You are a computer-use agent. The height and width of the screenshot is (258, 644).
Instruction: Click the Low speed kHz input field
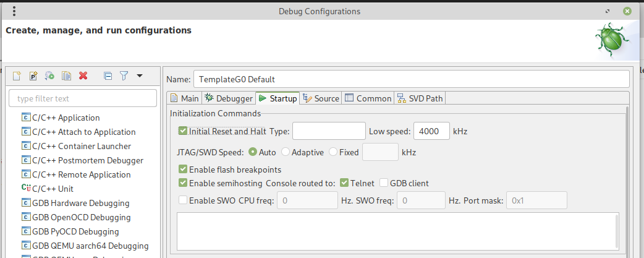click(431, 131)
